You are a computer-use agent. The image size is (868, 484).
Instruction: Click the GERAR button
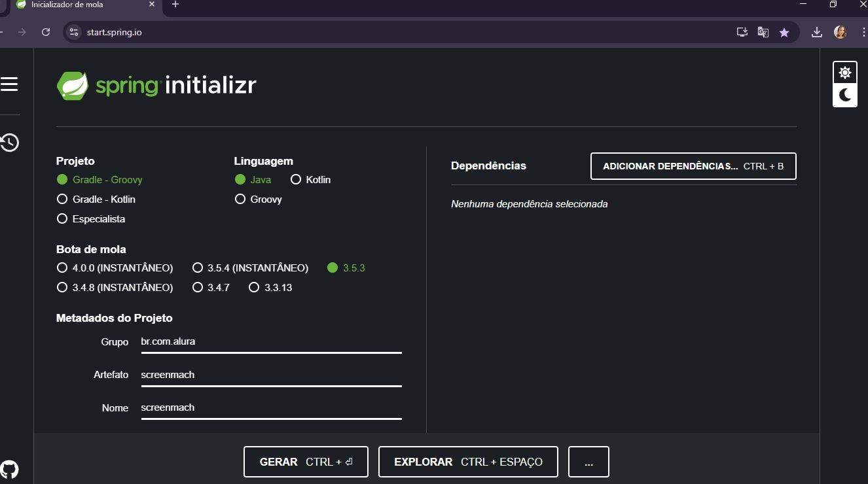(306, 462)
